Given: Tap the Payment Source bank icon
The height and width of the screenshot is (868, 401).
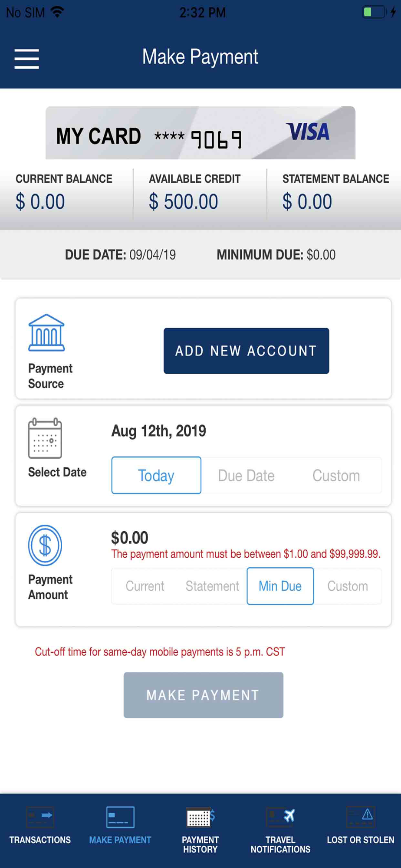Looking at the screenshot, I should tap(46, 332).
